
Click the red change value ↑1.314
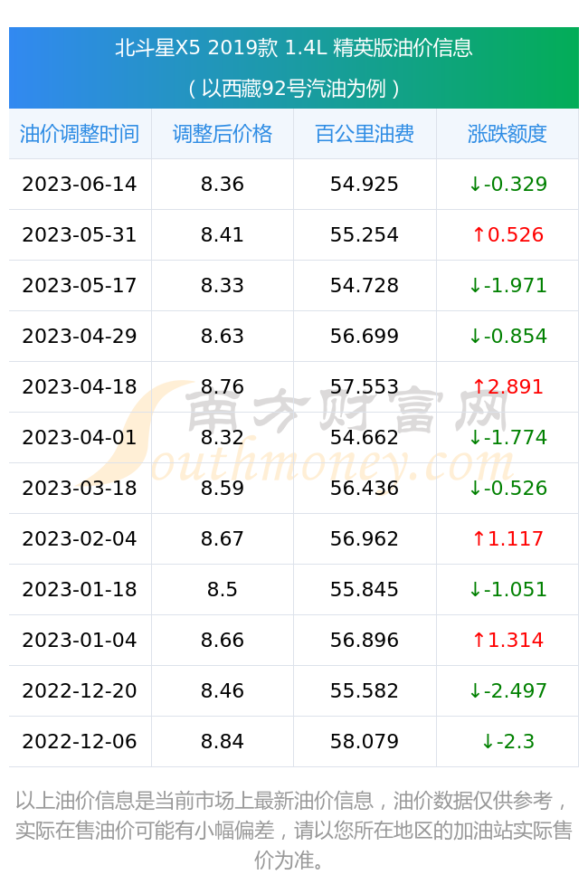coord(508,641)
